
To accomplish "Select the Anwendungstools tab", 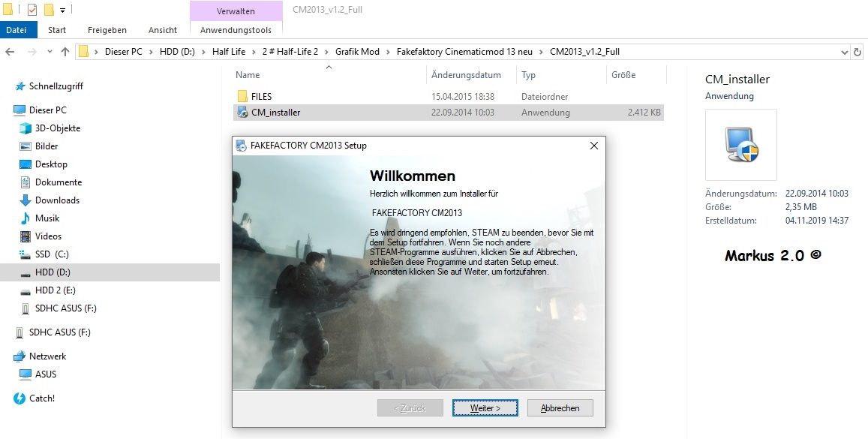I will pos(236,30).
